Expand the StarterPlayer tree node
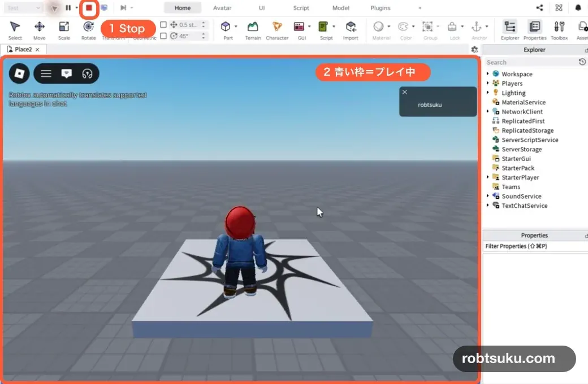The width and height of the screenshot is (588, 384). pos(487,177)
